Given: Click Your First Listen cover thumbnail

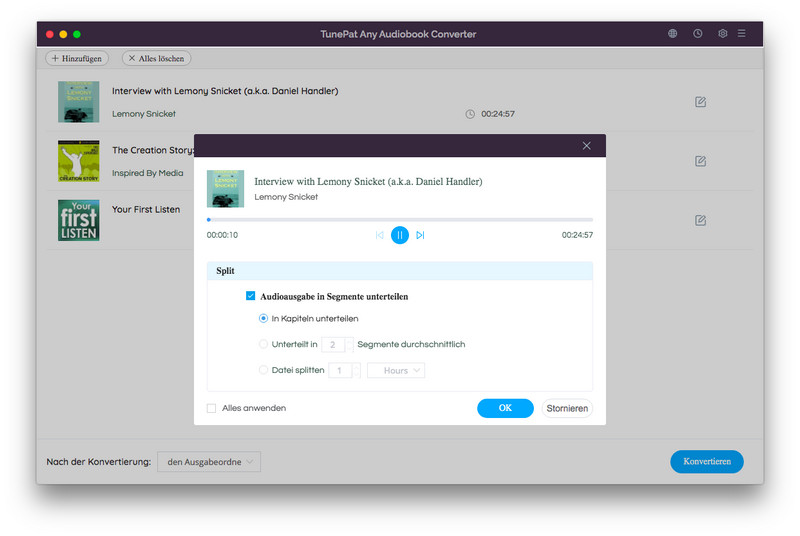Looking at the screenshot, I should (x=79, y=220).
